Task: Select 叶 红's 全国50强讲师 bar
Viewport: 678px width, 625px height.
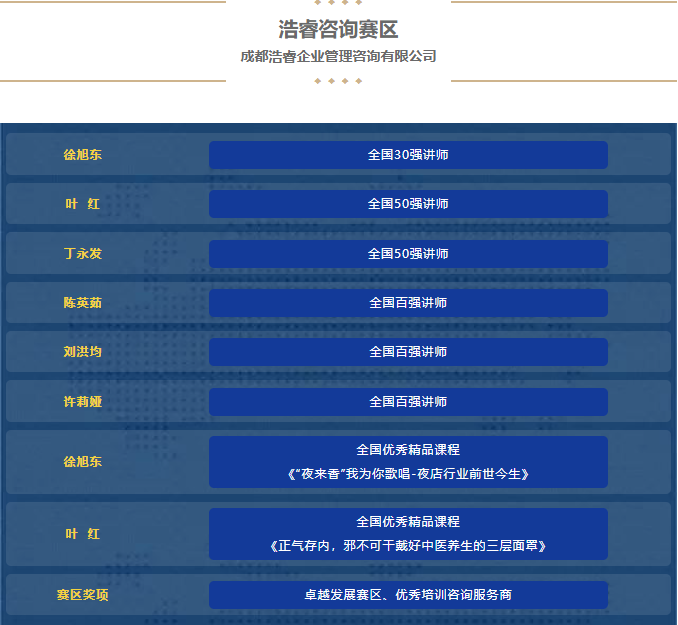Action: pos(408,204)
